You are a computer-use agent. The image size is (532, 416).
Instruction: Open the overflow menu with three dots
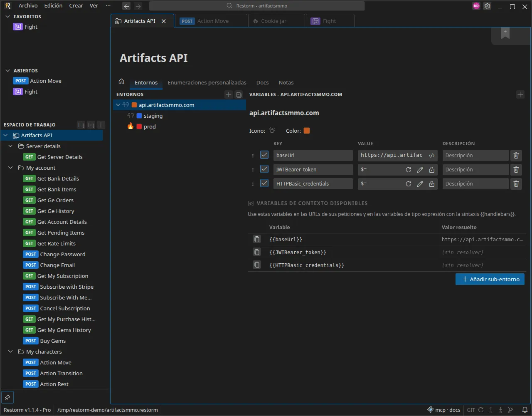point(108,6)
